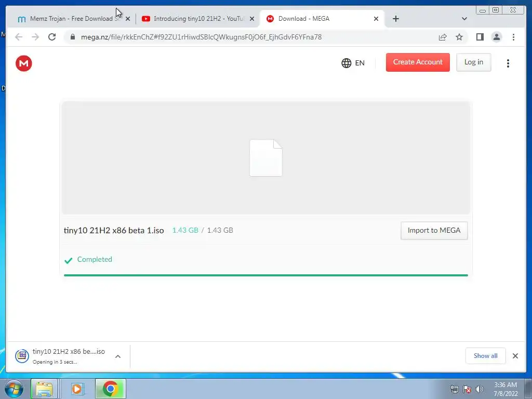
Task: Open the language selector globe EN
Action: 353,63
